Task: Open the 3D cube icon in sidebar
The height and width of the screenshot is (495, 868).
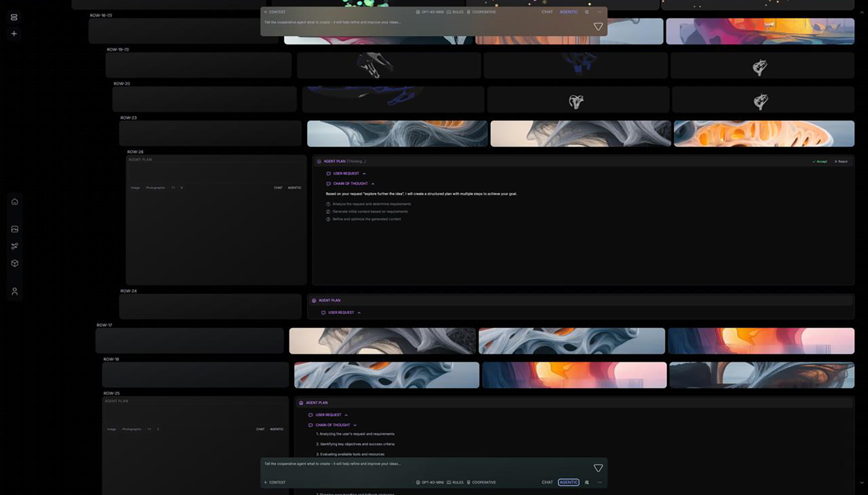Action: tap(15, 263)
